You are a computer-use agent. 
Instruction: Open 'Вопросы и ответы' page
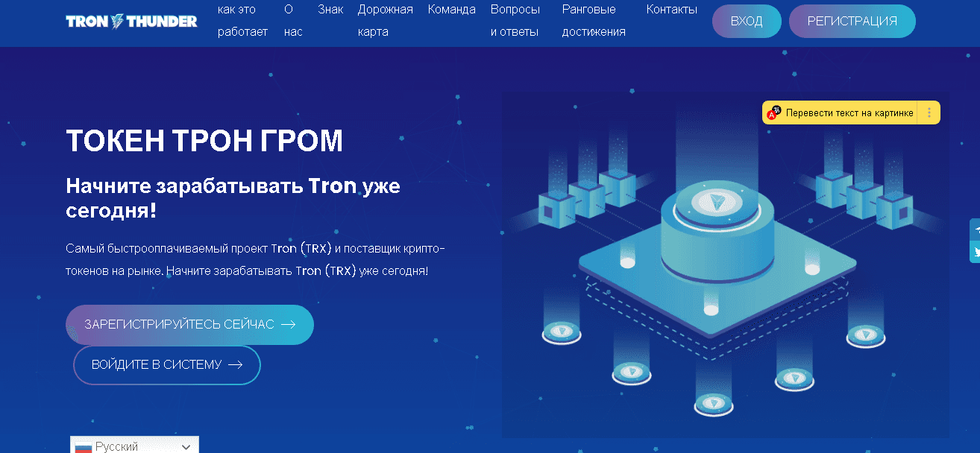[515, 21]
